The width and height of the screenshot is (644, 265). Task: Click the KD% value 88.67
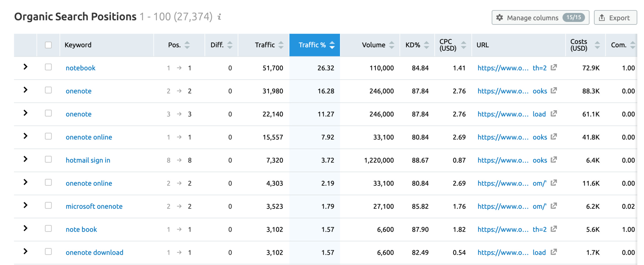(x=420, y=160)
